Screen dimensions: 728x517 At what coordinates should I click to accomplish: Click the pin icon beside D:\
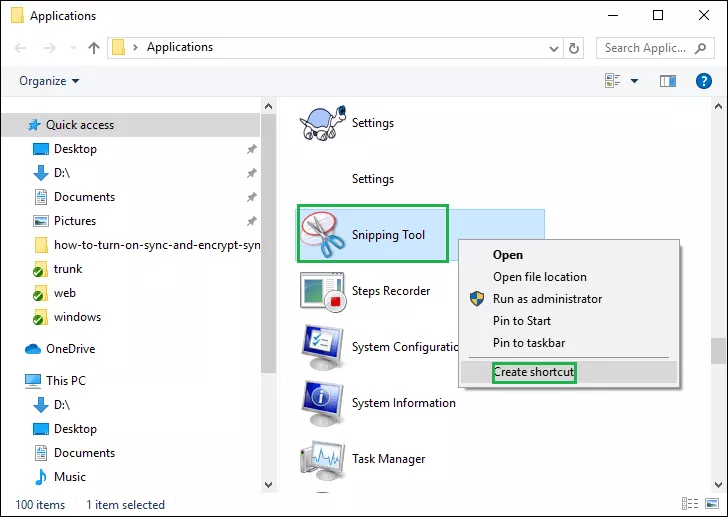coord(251,173)
